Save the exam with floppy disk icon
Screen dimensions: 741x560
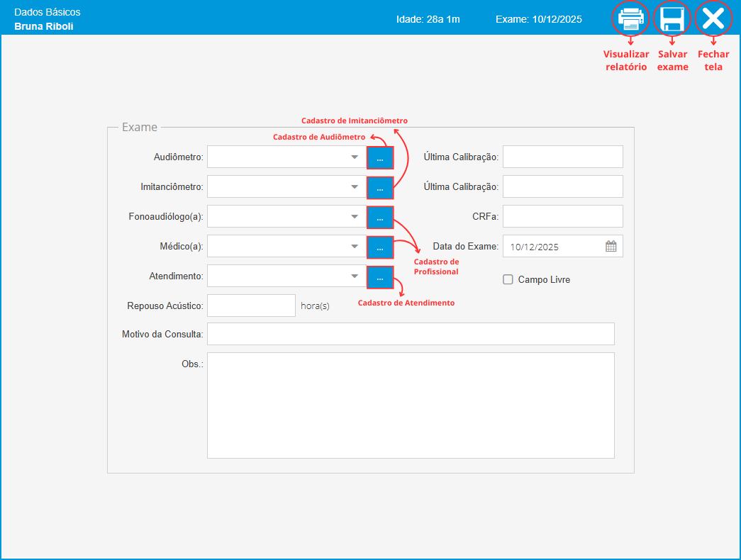click(x=672, y=19)
